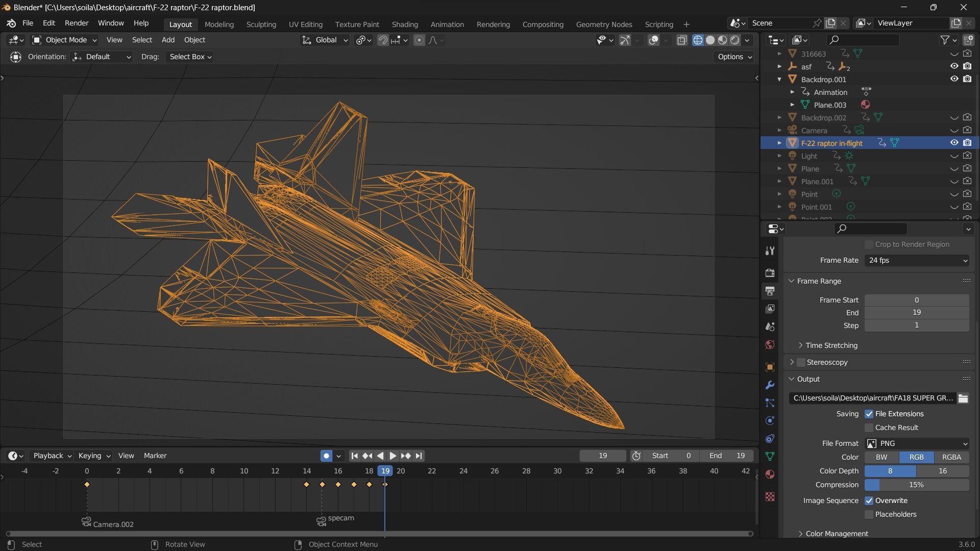Collapse Backdrop.001 tree item
Viewport: 980px width, 551px height.
tap(779, 79)
